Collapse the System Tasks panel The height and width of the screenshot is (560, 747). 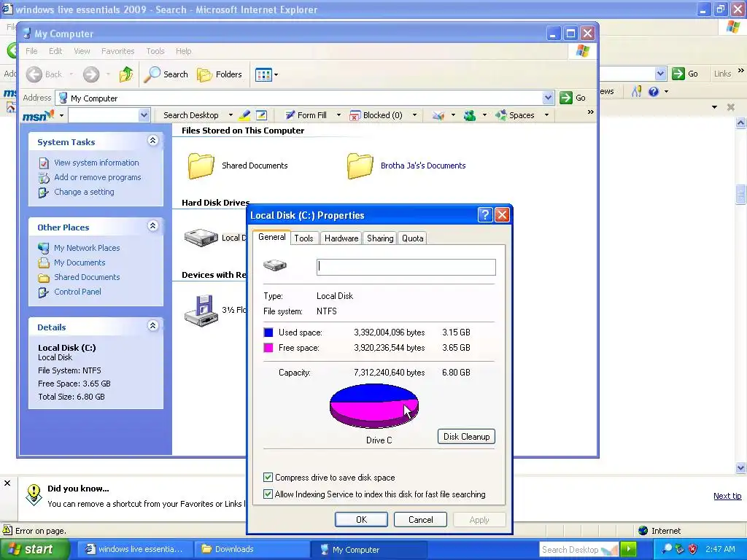tap(153, 141)
